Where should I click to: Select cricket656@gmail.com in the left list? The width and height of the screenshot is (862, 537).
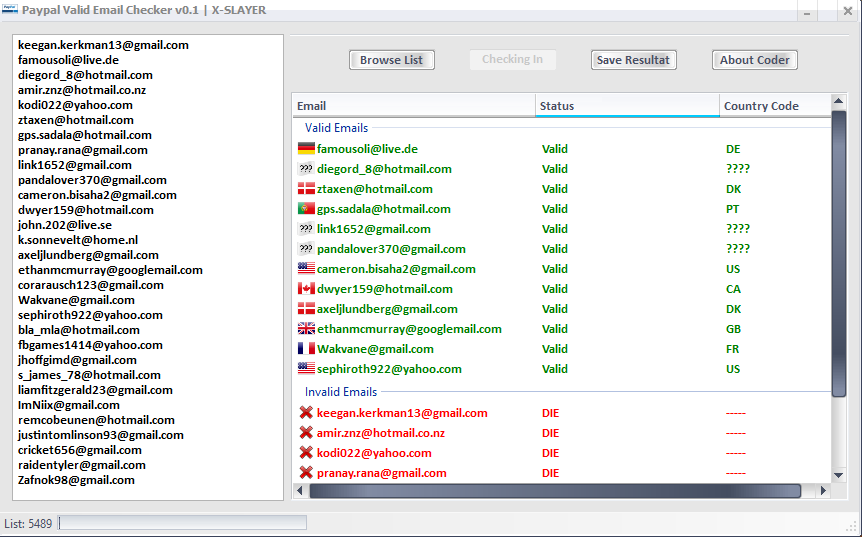coord(80,450)
